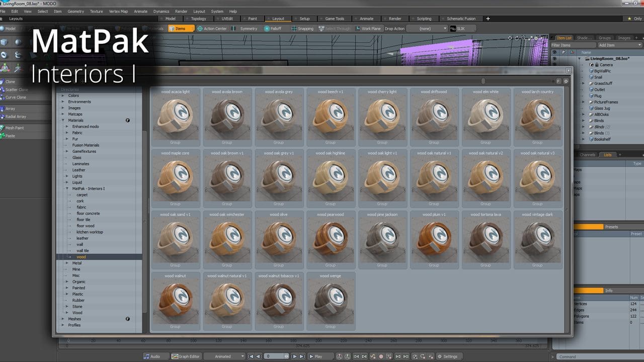
Task: Click the Glass Jug mesh icon
Action: (x=591, y=108)
